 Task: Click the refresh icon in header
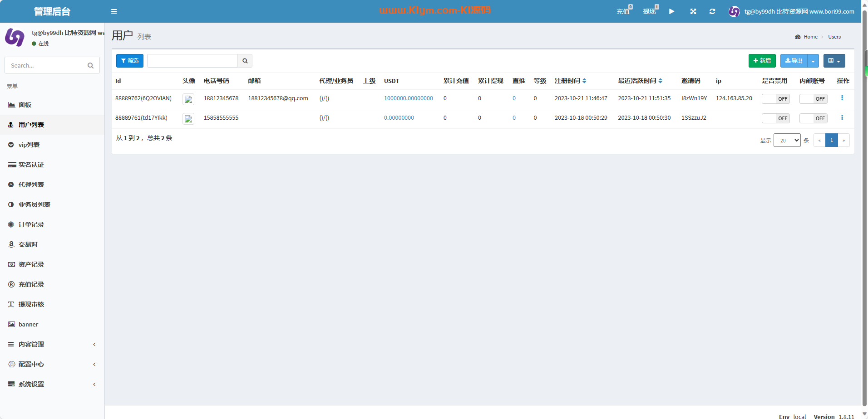click(712, 11)
